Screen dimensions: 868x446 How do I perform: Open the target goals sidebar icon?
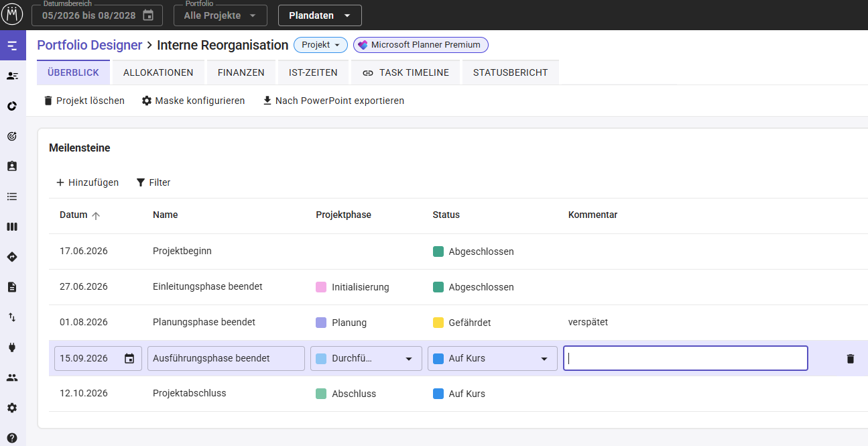pos(12,136)
